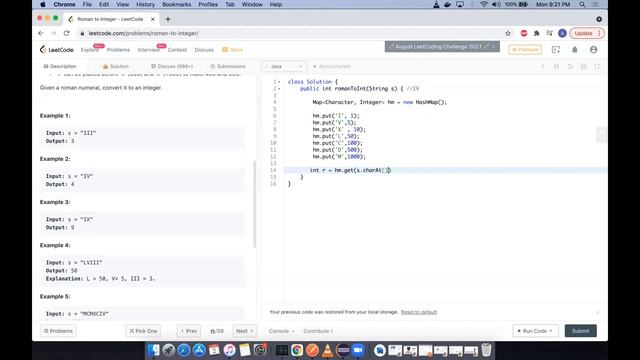Go back to previous page
This screenshot has height=360, width=640.
coord(41,33)
